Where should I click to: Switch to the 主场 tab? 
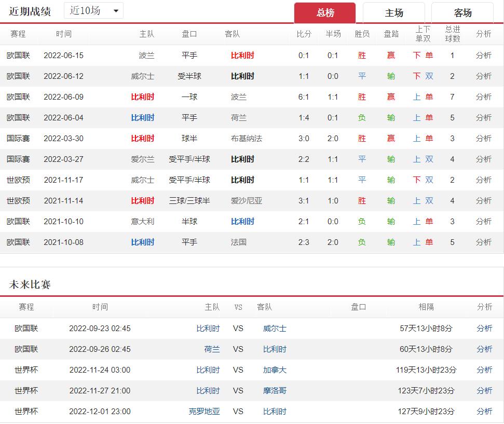pos(394,13)
